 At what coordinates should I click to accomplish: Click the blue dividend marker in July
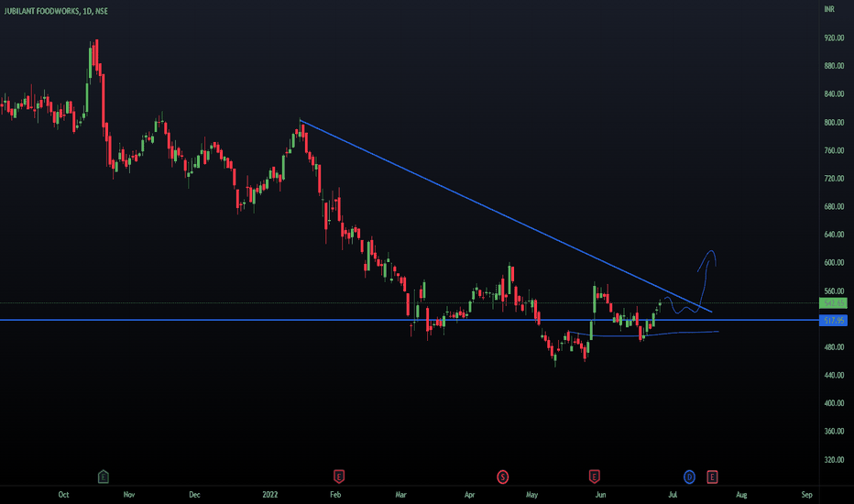[689, 477]
